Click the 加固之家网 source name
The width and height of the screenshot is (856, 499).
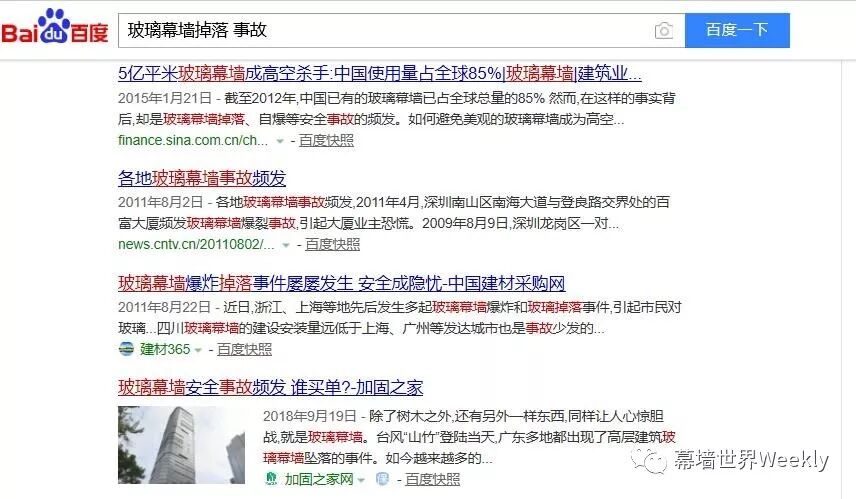pyautogui.click(x=319, y=479)
